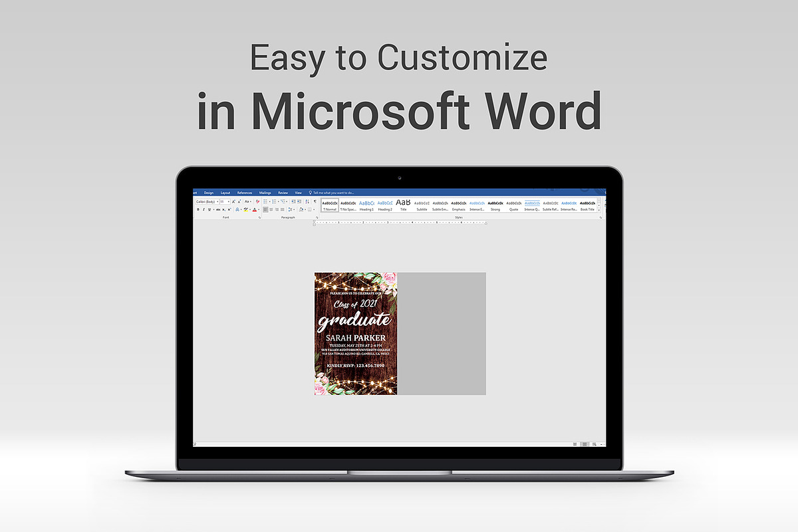
Task: Click the Shading paint bucket icon
Action: pyautogui.click(x=301, y=209)
